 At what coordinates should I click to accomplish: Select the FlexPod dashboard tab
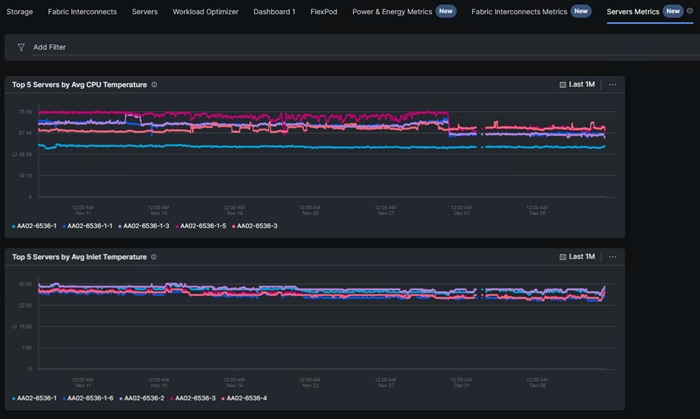point(324,12)
